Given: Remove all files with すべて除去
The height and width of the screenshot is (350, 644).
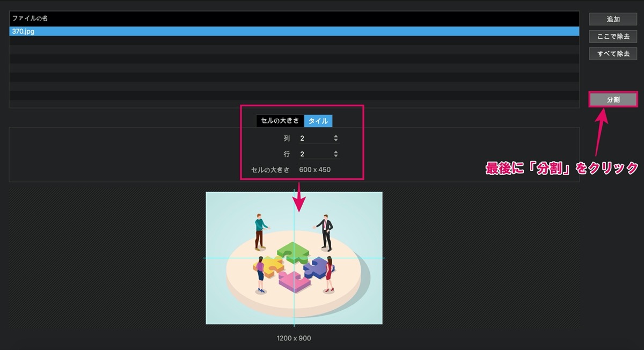Looking at the screenshot, I should pos(613,54).
